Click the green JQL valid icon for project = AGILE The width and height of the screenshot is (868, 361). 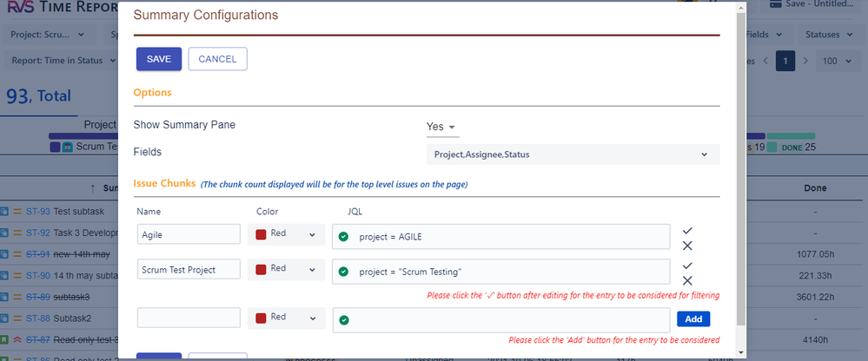tap(343, 237)
